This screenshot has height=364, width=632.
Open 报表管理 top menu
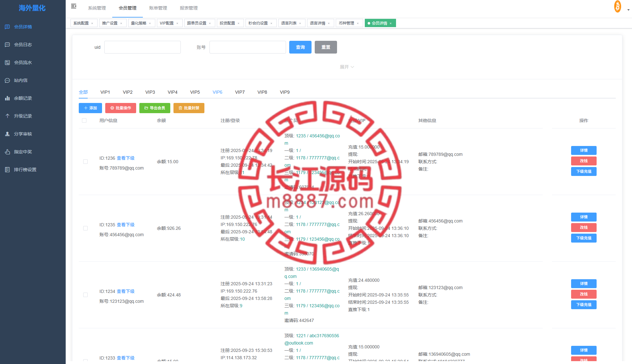point(189,8)
